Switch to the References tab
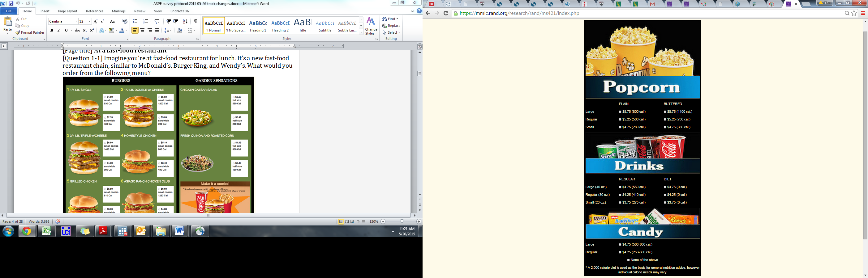Viewport: 868px width, 278px height. click(95, 11)
